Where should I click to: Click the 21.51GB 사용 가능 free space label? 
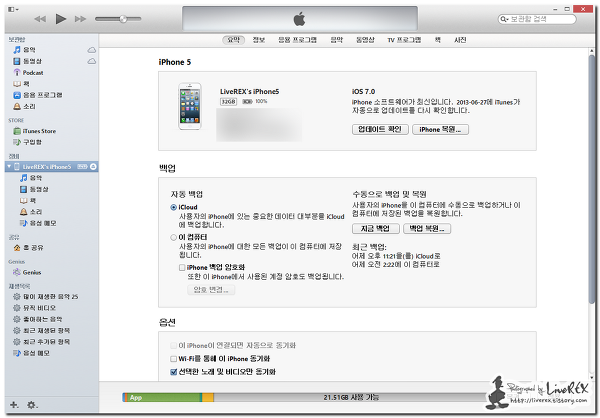(x=351, y=397)
